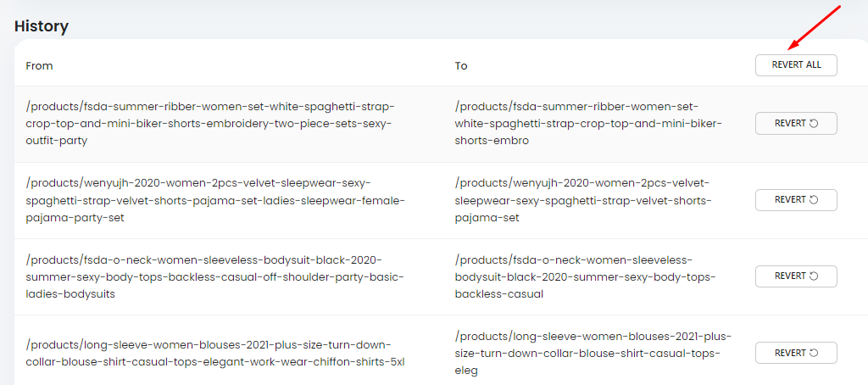Click the REVERT ALL button
The image size is (868, 385).
tap(796, 64)
